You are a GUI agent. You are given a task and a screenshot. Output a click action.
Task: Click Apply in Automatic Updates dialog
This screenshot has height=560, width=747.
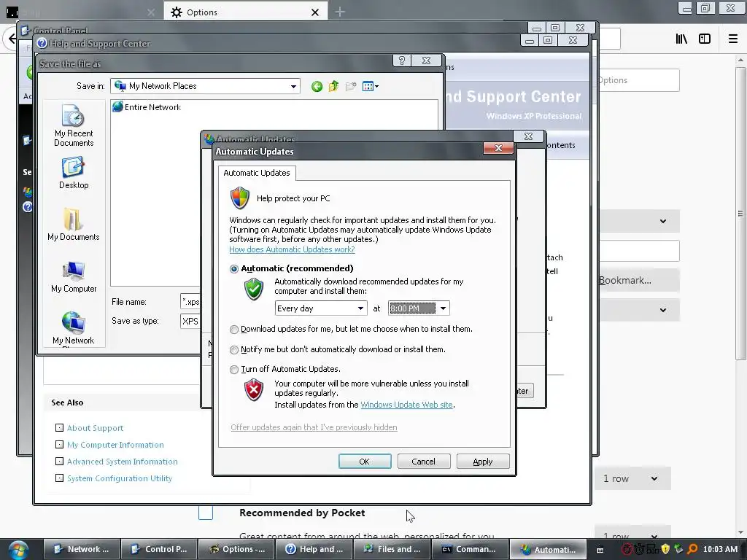pos(483,462)
